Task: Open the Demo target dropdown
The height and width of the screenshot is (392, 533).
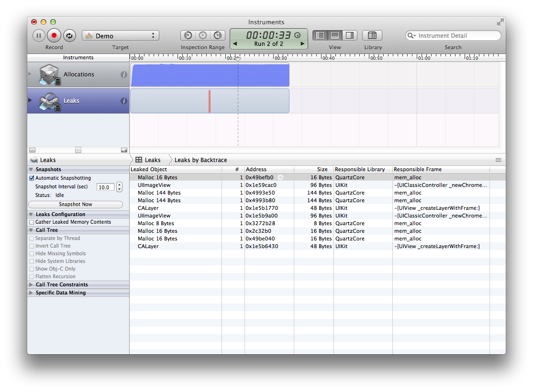Action: tap(121, 36)
